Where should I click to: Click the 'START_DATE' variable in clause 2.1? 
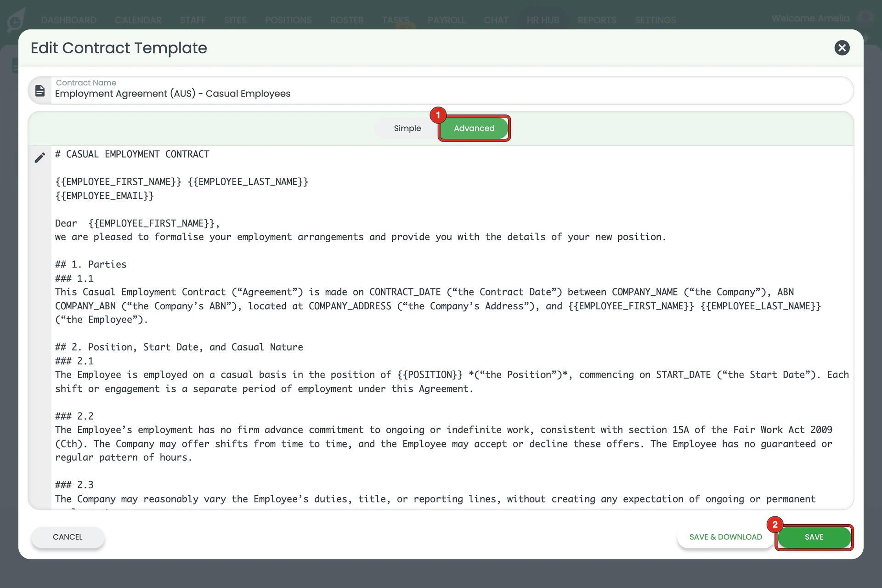click(x=683, y=375)
